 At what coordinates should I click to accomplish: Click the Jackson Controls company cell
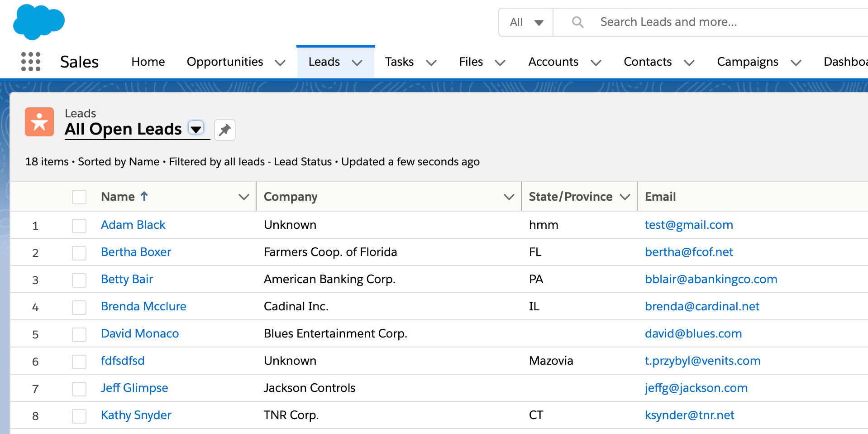pyautogui.click(x=310, y=388)
